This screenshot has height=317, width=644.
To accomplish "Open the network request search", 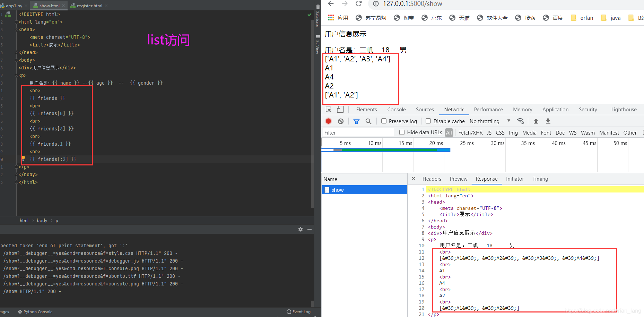I will click(368, 121).
